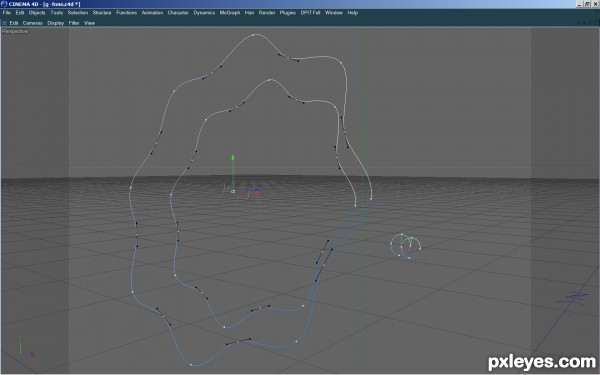The height and width of the screenshot is (375, 600).
Task: Open the Structure menu
Action: [102, 13]
